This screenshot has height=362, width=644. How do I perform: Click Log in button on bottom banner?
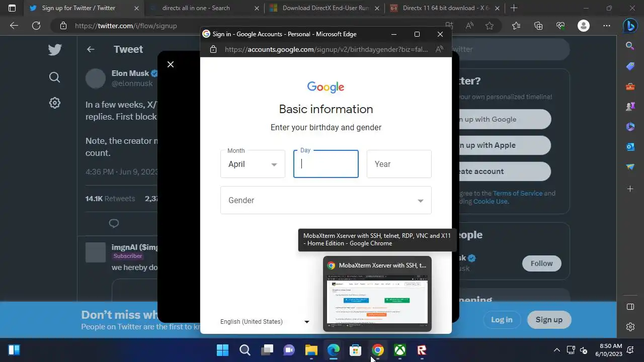pyautogui.click(x=502, y=320)
